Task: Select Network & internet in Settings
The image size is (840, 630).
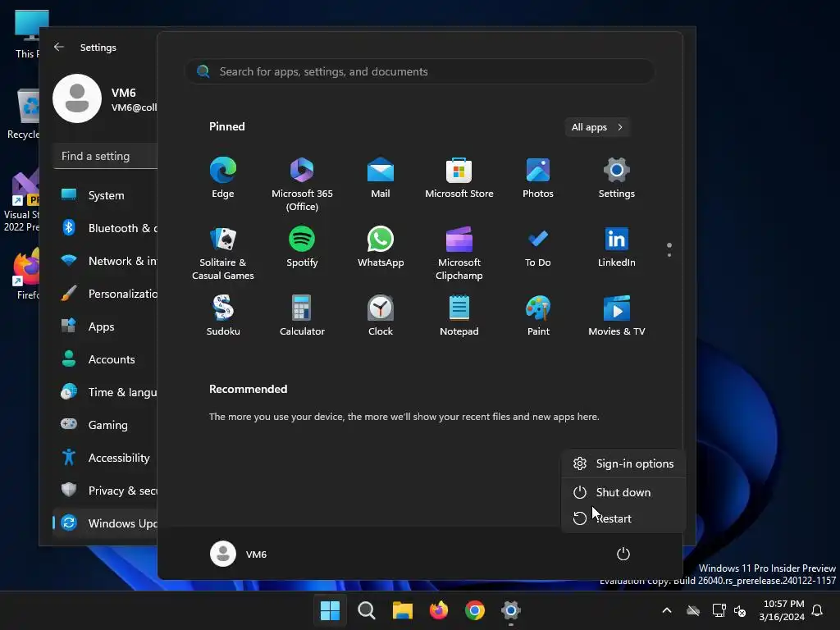Action: (x=106, y=261)
